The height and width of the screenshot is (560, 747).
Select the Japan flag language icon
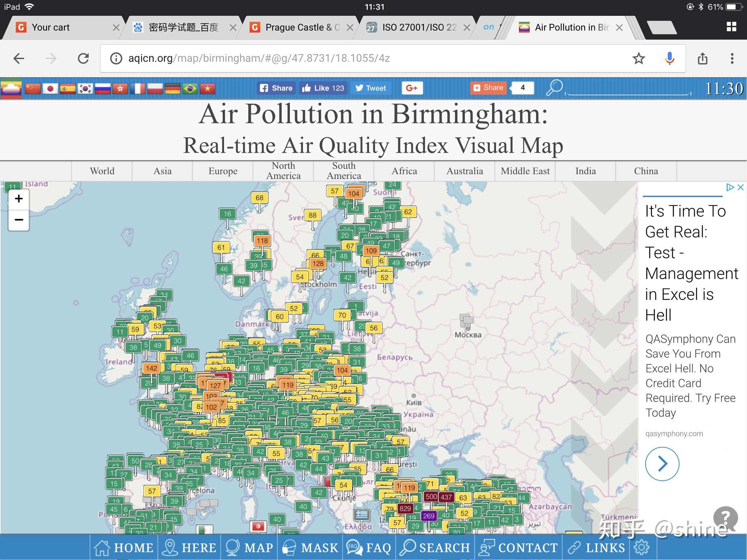(50, 88)
